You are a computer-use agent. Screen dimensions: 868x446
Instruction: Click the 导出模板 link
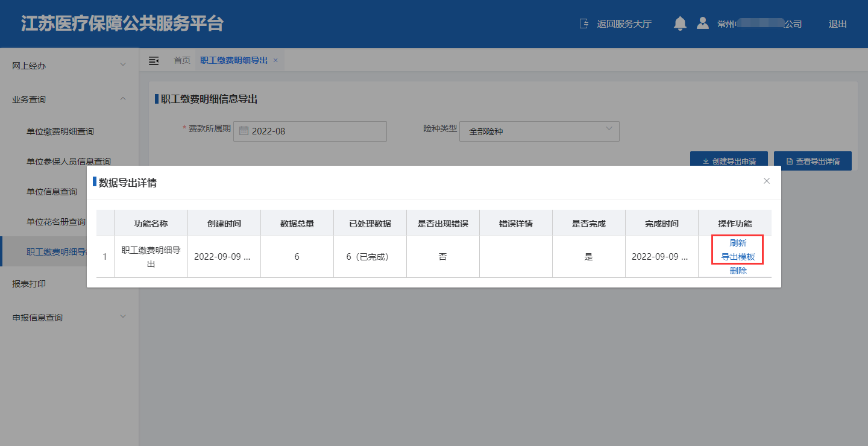click(738, 257)
